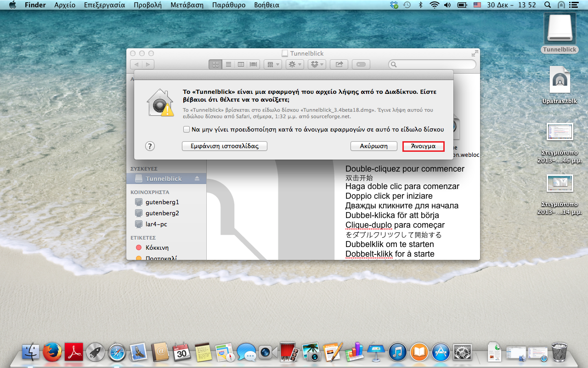Open Photo Booth from the Dock

(x=289, y=352)
